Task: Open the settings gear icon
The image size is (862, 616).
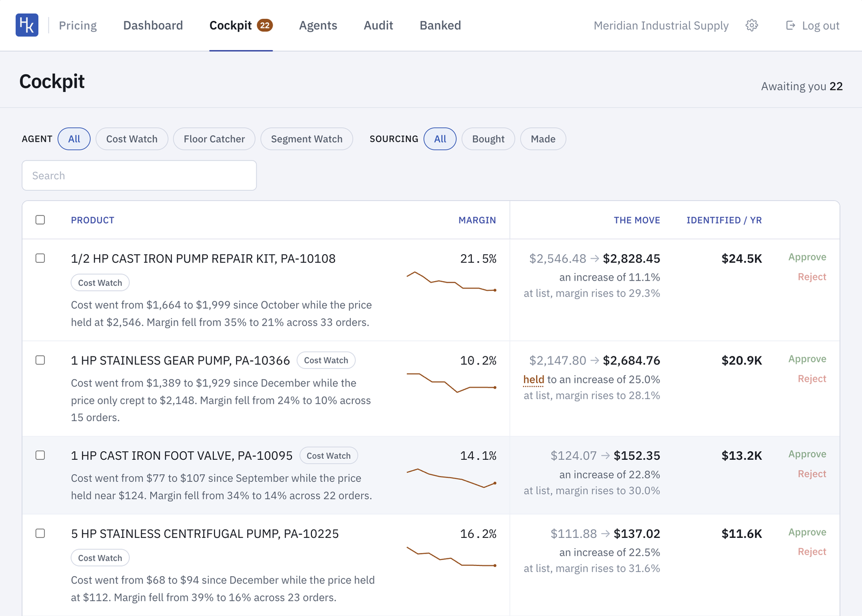Action: tap(752, 25)
